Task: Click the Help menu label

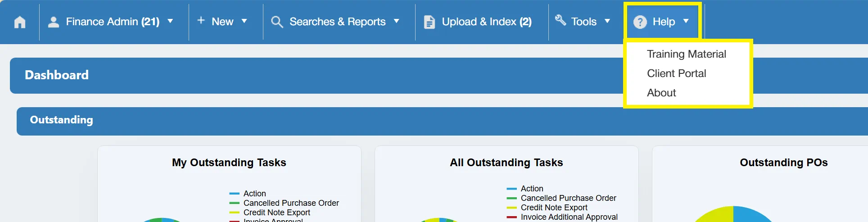Action: (x=664, y=22)
